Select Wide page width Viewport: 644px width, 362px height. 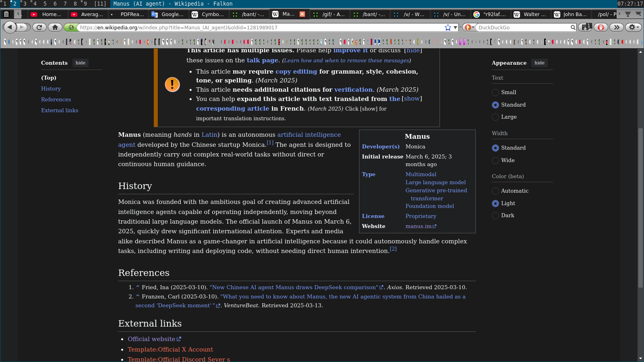pos(495,160)
